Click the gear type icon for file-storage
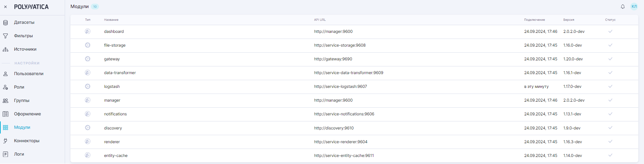Image resolution: width=644 pixels, height=164 pixels. pyautogui.click(x=88, y=45)
